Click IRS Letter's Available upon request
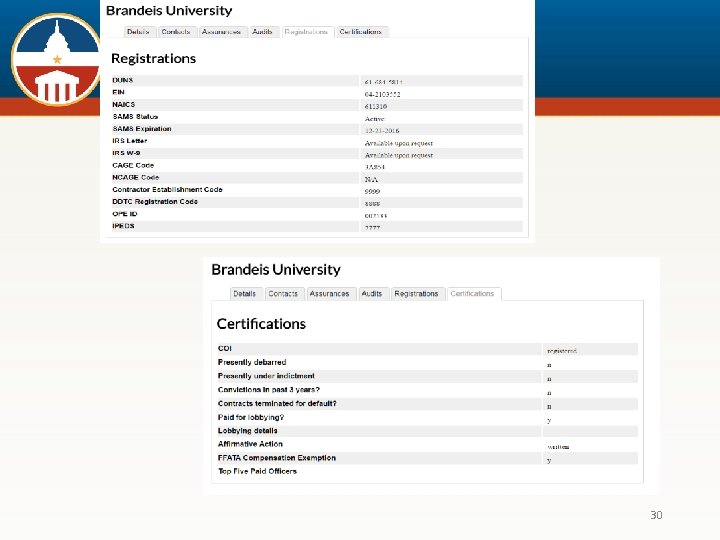720x540 pixels. [x=399, y=143]
